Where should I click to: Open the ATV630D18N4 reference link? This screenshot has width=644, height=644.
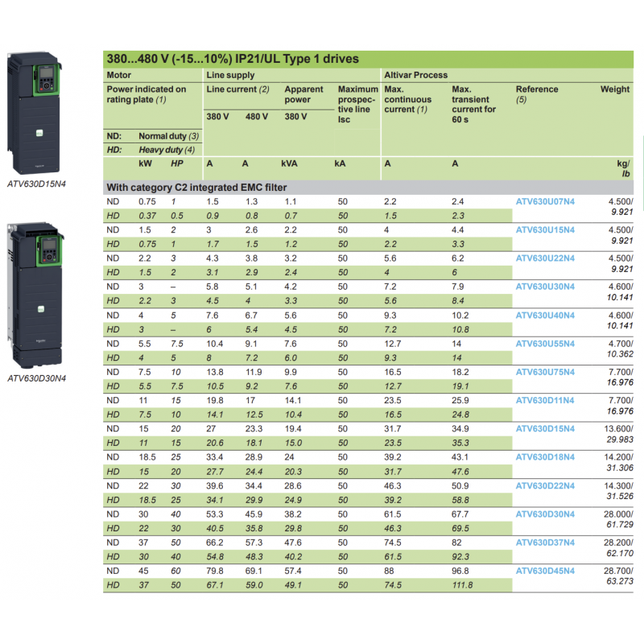coord(545,456)
